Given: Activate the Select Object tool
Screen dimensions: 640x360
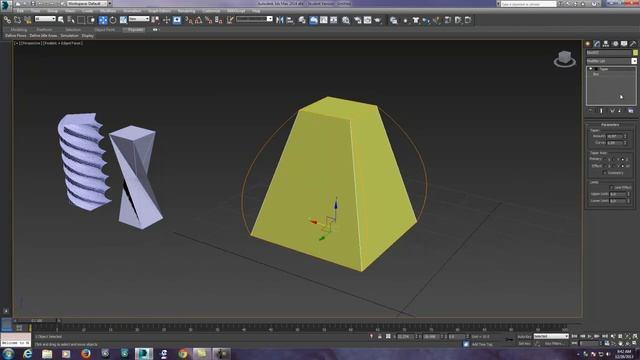Looking at the screenshot, I should pos(61,20).
